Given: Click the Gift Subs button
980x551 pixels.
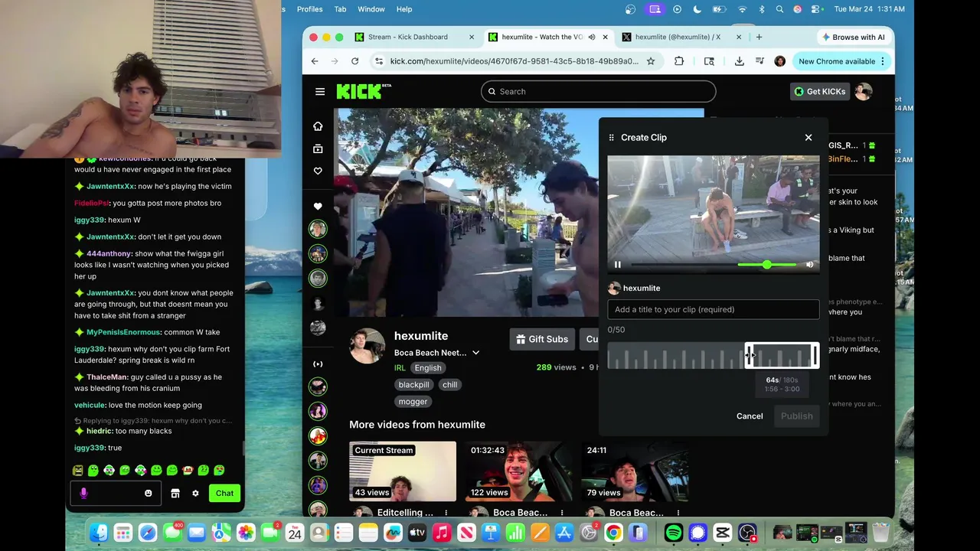Looking at the screenshot, I should click(x=542, y=339).
